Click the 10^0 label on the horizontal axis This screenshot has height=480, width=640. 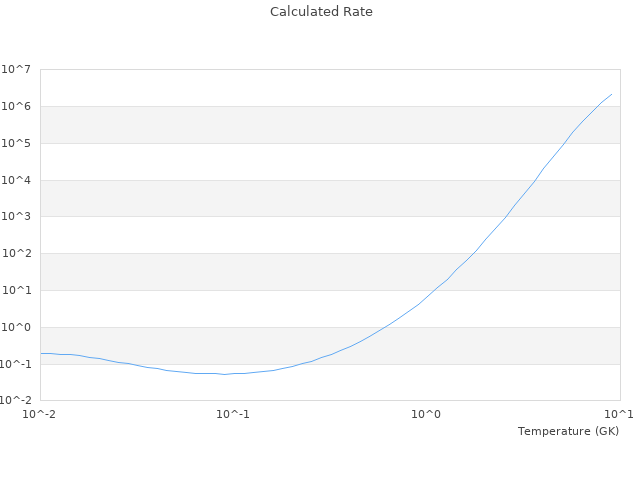tap(427, 414)
